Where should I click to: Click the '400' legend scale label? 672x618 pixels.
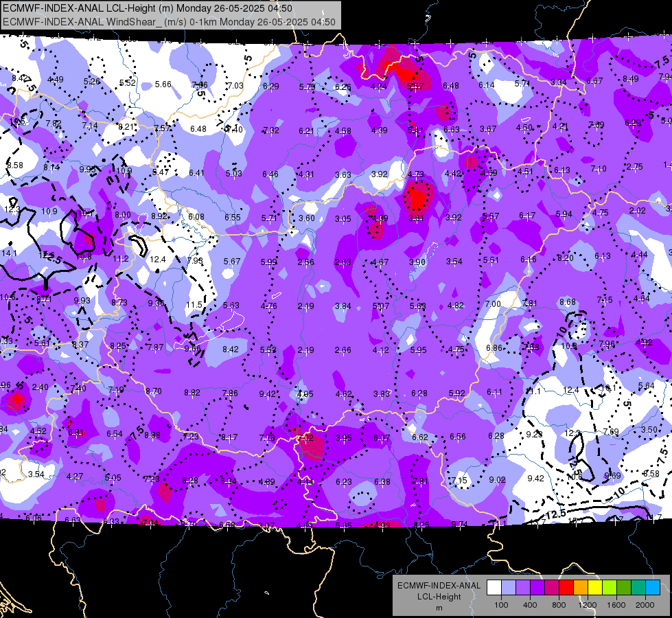point(530,605)
